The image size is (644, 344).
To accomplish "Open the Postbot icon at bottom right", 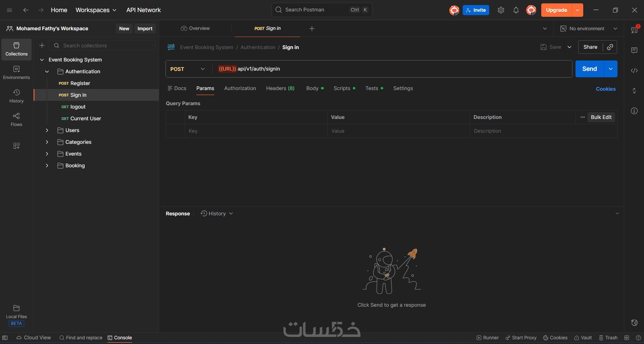I will click(x=634, y=322).
